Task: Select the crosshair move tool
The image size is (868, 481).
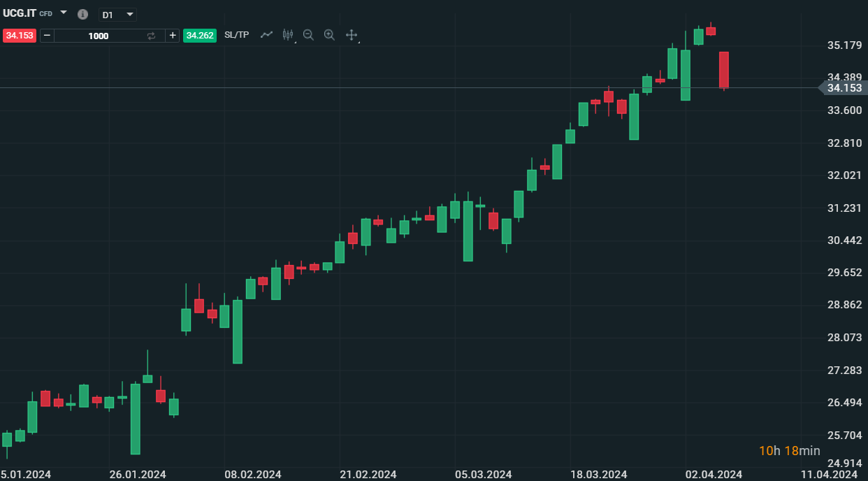Action: pyautogui.click(x=352, y=35)
